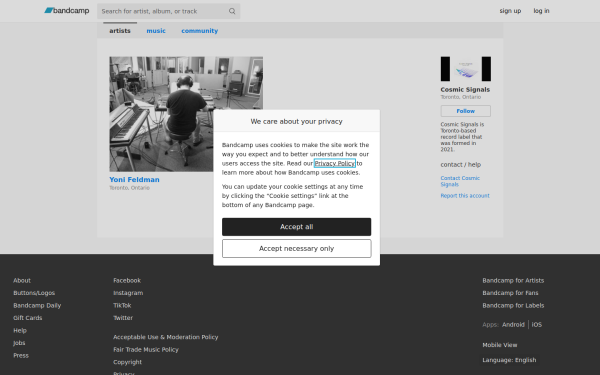Open the Jobs footer link
This screenshot has width=600, height=375.
click(19, 343)
